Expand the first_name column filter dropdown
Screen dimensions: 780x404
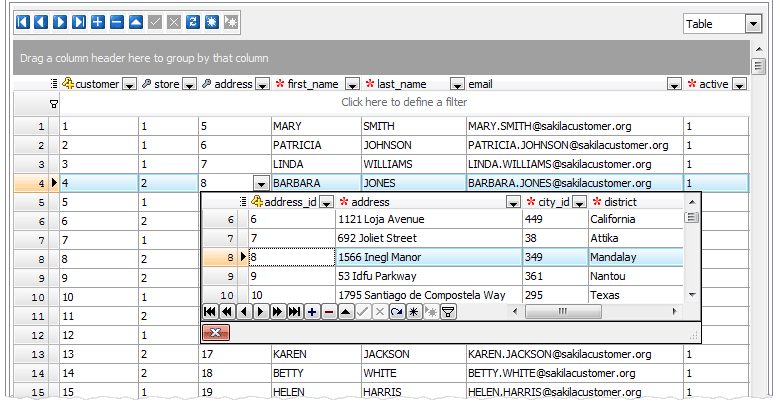(x=352, y=85)
